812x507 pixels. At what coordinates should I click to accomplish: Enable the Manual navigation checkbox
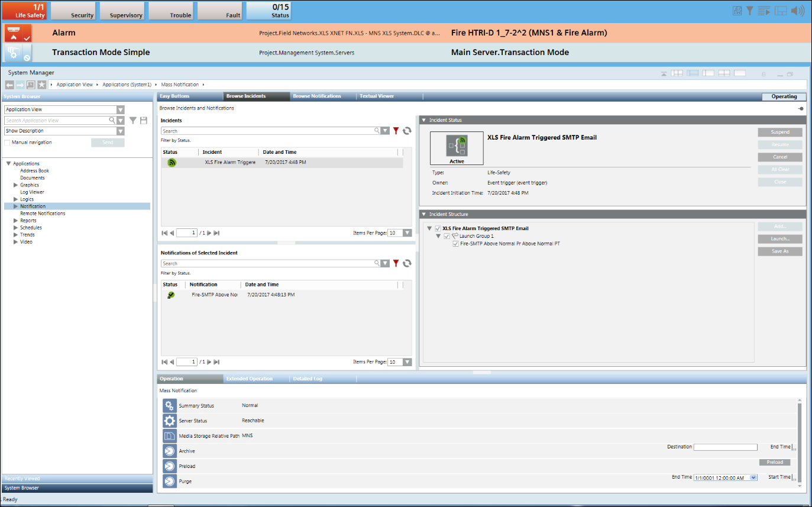(7, 143)
